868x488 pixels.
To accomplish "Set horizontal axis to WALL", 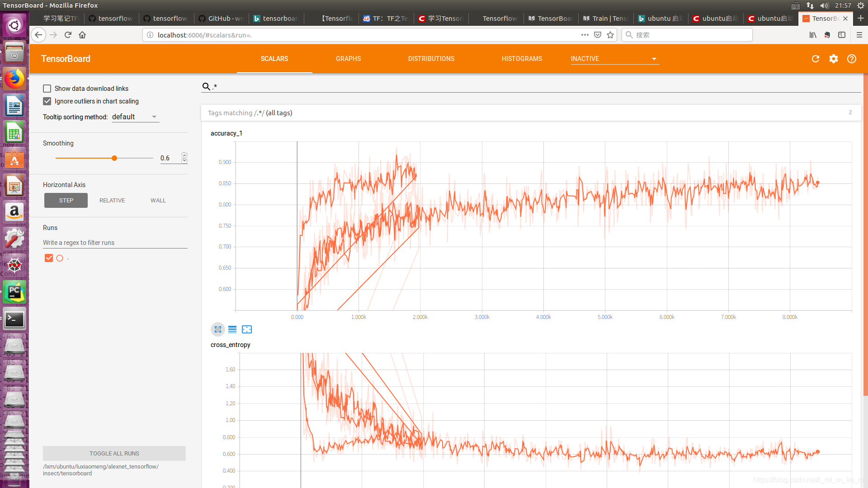I will coord(158,201).
